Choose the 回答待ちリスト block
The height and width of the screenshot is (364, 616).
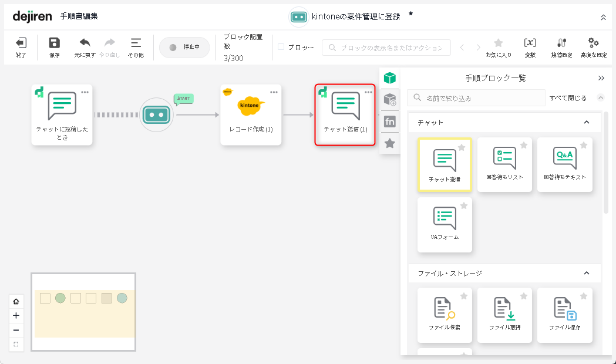pos(505,164)
